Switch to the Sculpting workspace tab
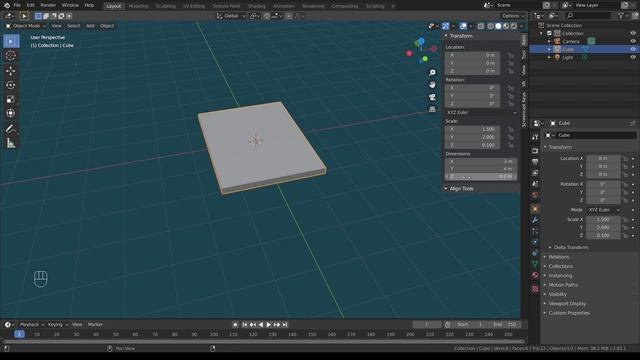Screen dimensions: 640x360 pyautogui.click(x=165, y=6)
